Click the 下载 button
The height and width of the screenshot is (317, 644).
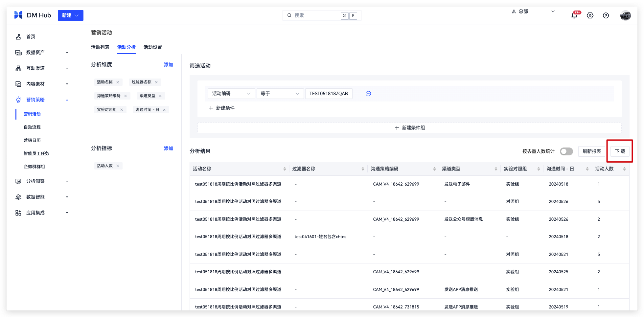pyautogui.click(x=620, y=151)
